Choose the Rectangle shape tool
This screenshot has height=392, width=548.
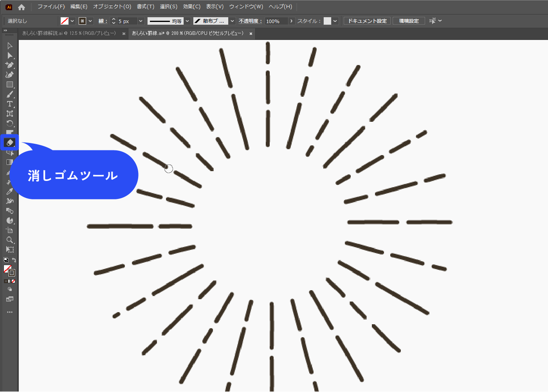[10, 85]
